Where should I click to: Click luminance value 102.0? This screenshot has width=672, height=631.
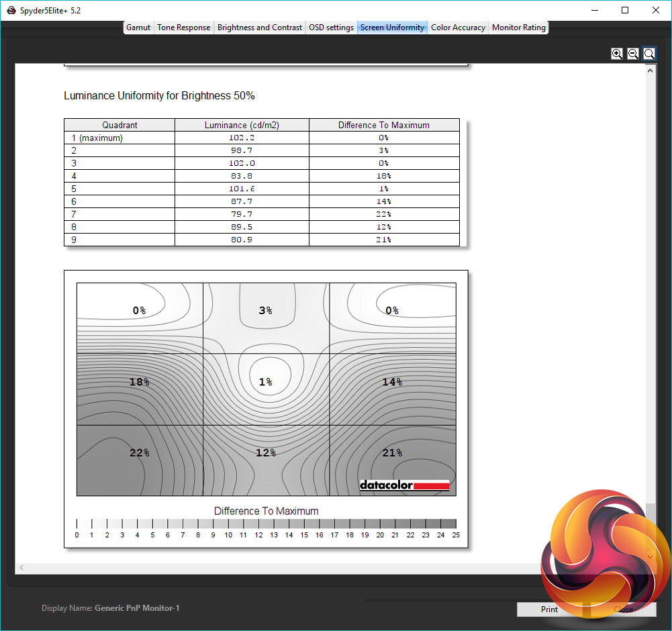tap(242, 163)
